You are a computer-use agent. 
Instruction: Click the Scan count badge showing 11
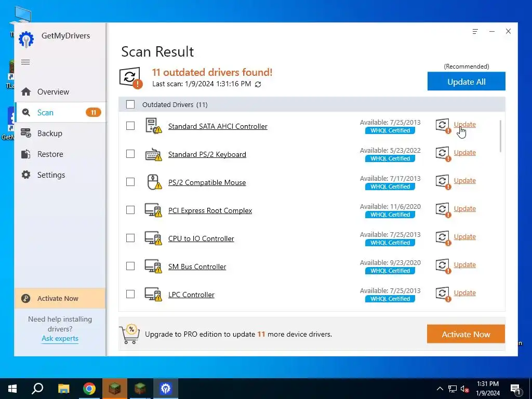pos(94,112)
